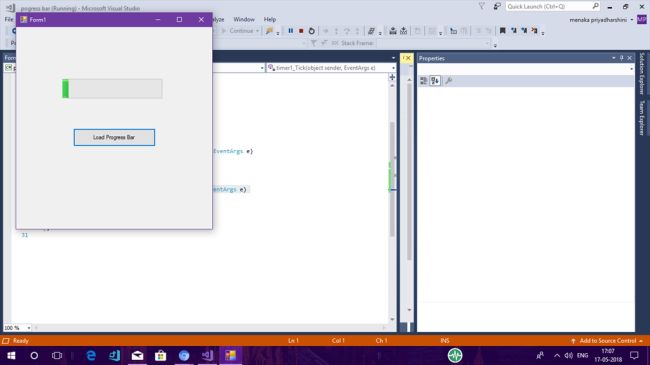Switch Properties view to Categorized

[424, 81]
